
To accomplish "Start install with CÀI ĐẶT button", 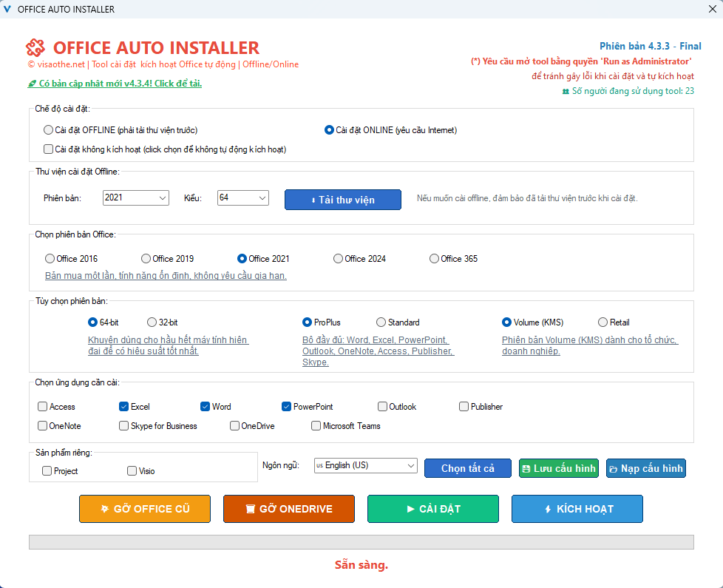I will [x=433, y=509].
